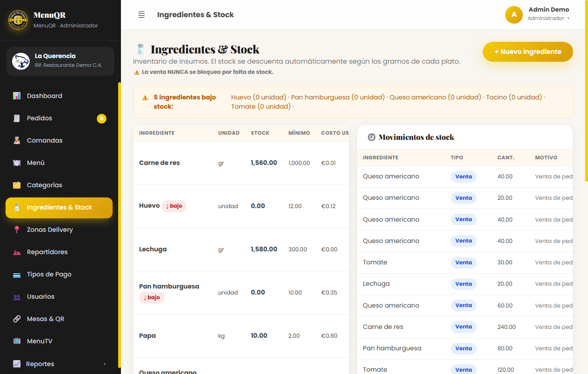The width and height of the screenshot is (588, 374).
Task: Open the Dashboard menu item
Action: click(59, 96)
